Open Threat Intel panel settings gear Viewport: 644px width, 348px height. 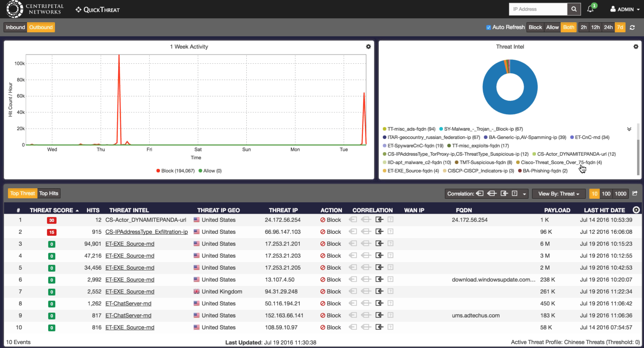[x=636, y=47]
